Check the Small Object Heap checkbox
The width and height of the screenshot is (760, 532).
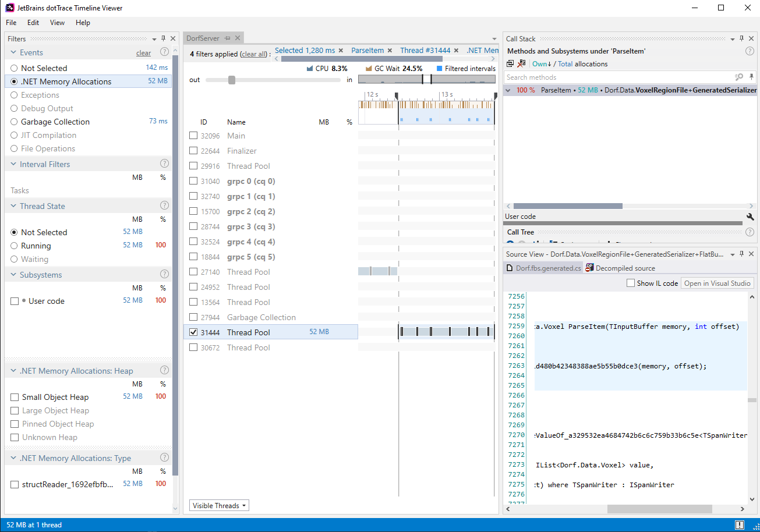point(15,397)
